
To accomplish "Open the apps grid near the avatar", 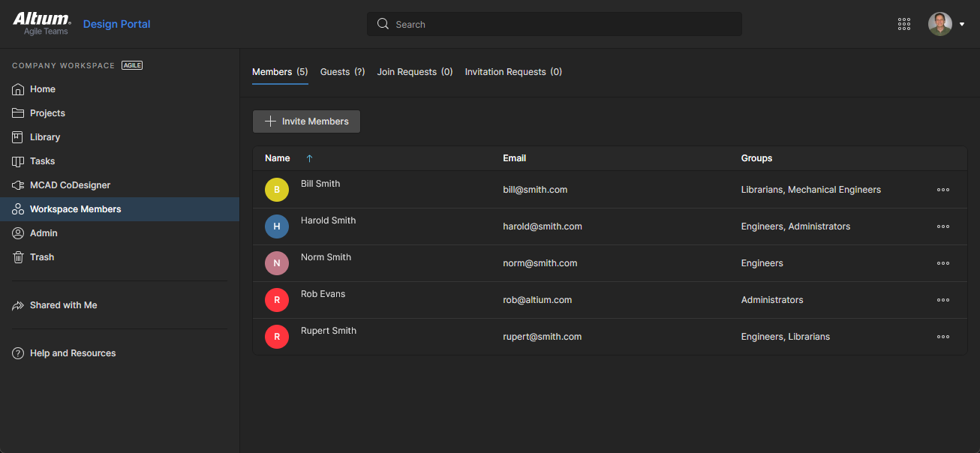I will [x=903, y=23].
